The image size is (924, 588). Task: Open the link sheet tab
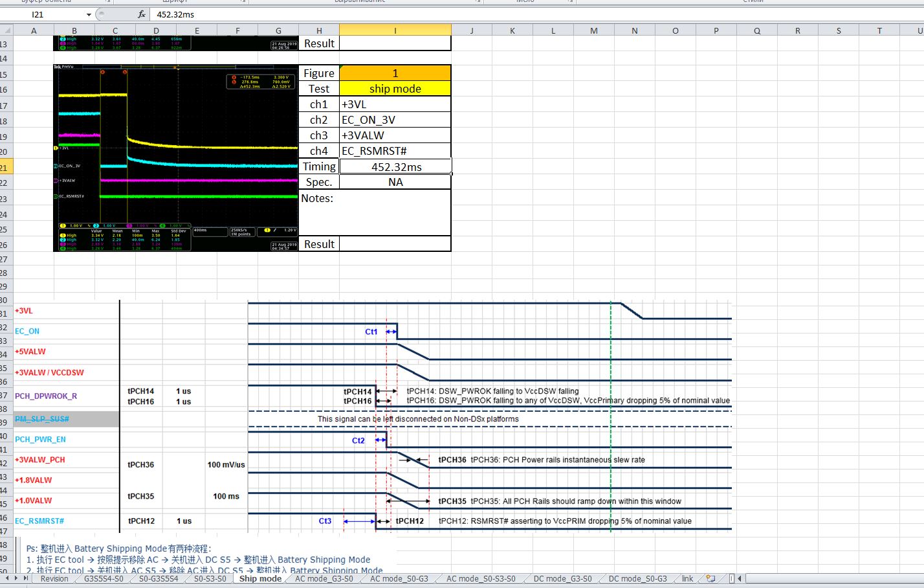point(687,579)
